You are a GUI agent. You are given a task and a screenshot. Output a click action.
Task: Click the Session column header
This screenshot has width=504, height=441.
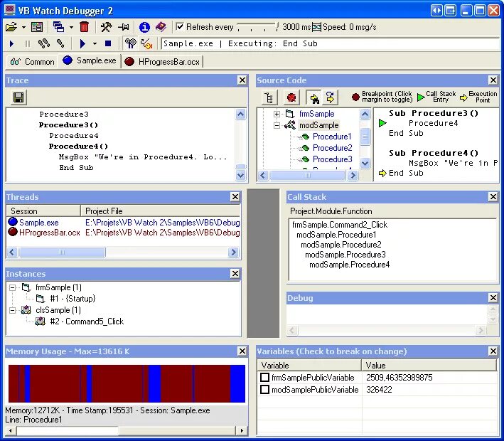coord(43,211)
